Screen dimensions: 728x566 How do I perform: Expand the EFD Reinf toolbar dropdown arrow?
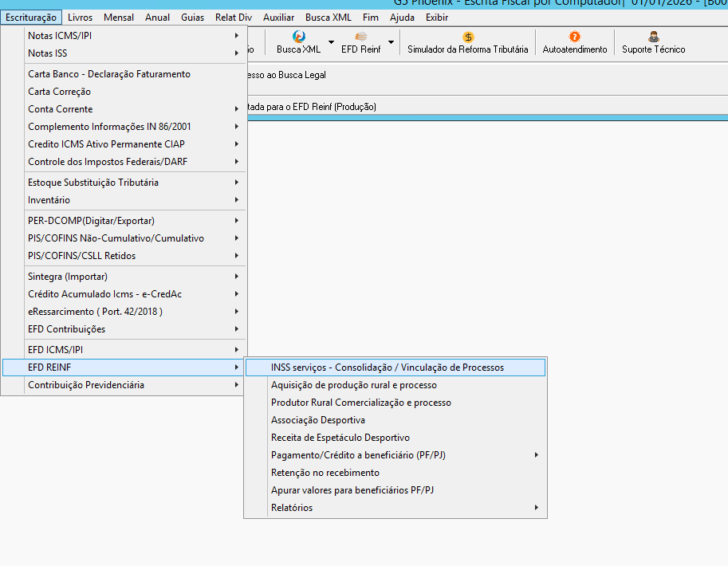(391, 42)
